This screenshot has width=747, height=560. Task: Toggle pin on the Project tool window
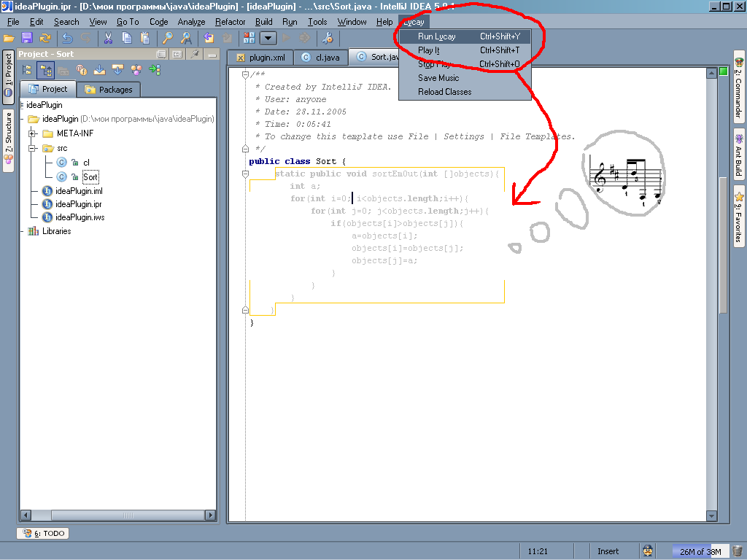pos(194,55)
